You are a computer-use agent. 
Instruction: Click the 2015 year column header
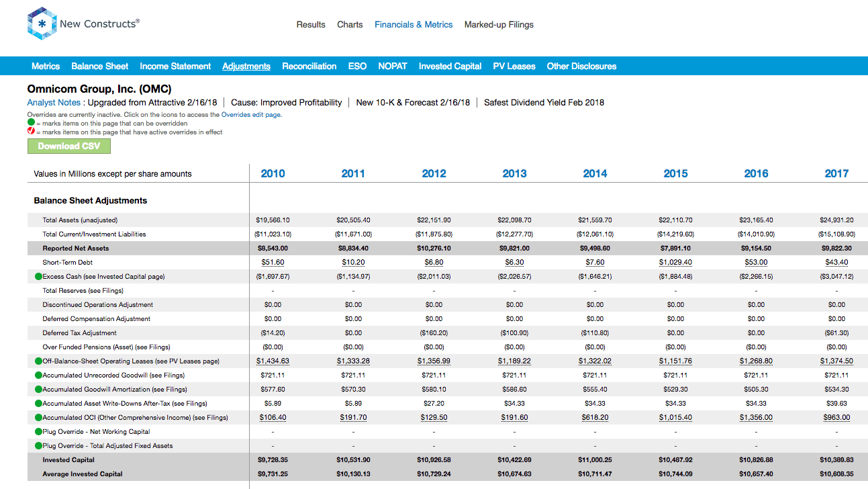click(x=675, y=173)
